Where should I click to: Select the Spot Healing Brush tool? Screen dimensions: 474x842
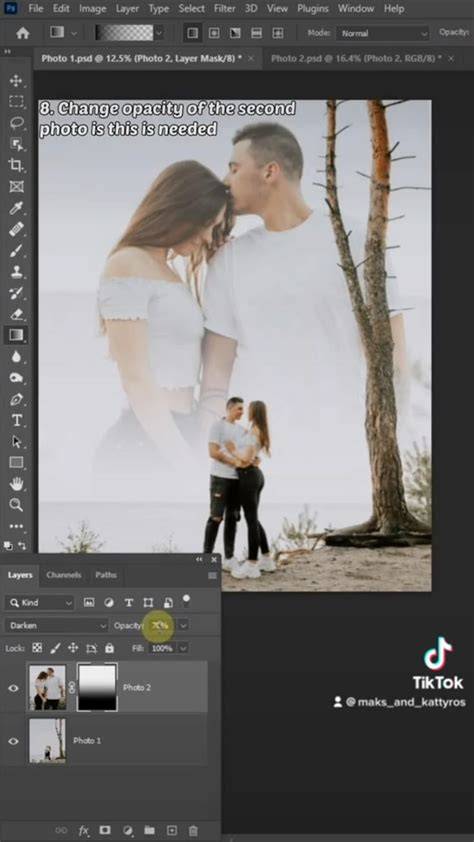pyautogui.click(x=16, y=229)
